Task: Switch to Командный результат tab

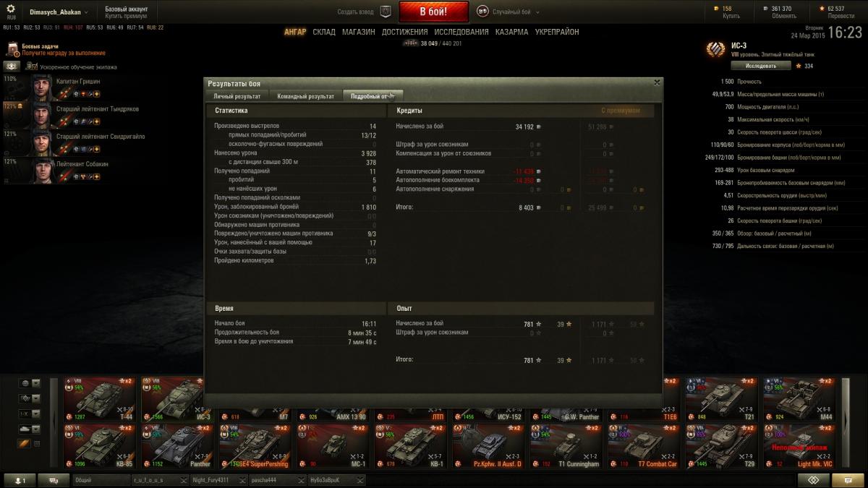Action: (305, 95)
